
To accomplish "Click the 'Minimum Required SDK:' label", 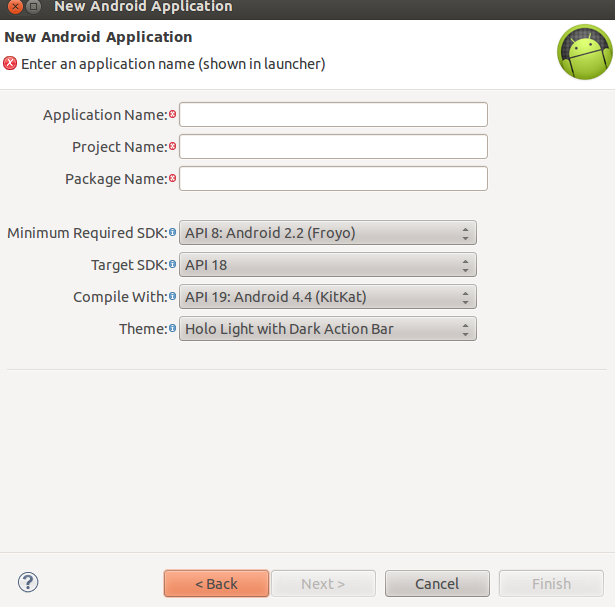I will 87,233.
